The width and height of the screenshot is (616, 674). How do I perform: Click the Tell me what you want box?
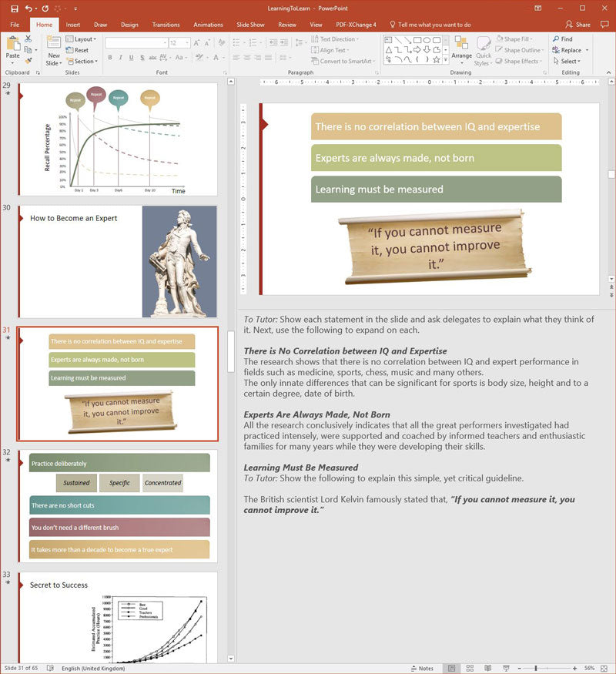pyautogui.click(x=430, y=25)
